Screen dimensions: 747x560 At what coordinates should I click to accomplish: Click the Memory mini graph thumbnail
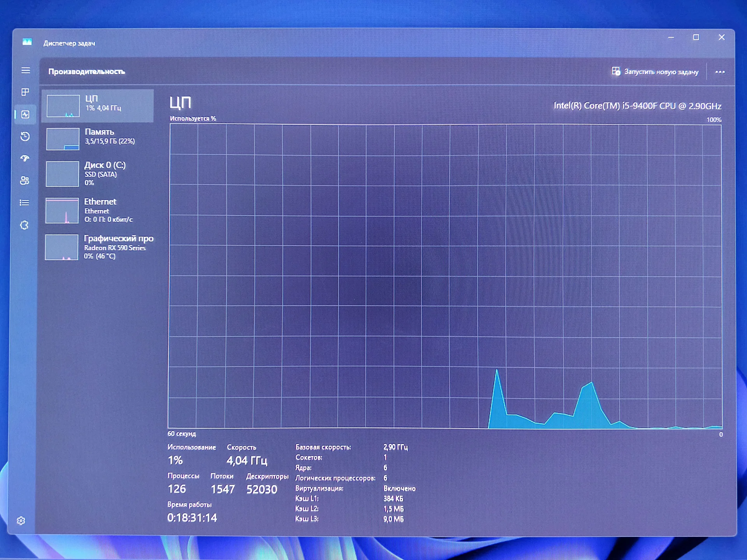coord(63,139)
